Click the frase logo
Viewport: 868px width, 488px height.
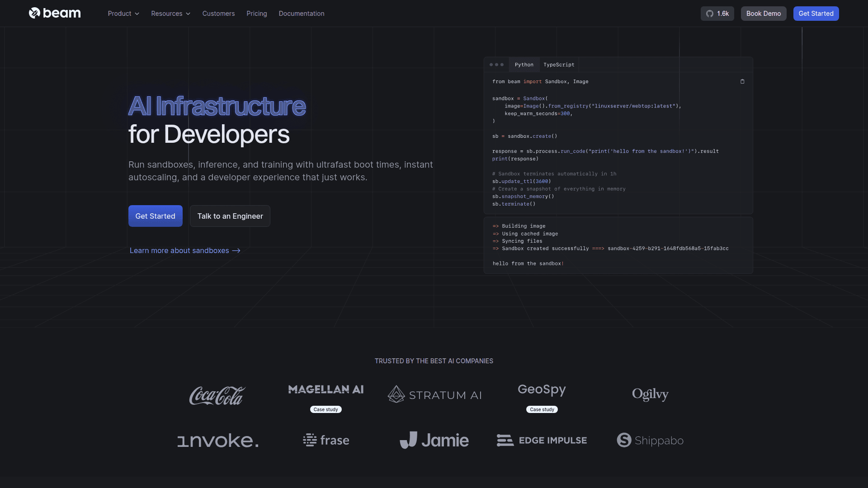pos(326,440)
